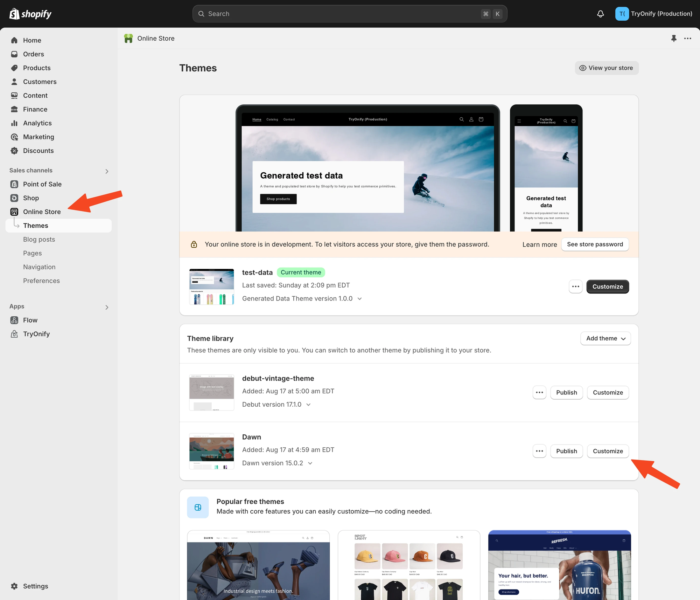This screenshot has height=600, width=700.
Task: Click the TryOnify app icon
Action: pyautogui.click(x=14, y=334)
